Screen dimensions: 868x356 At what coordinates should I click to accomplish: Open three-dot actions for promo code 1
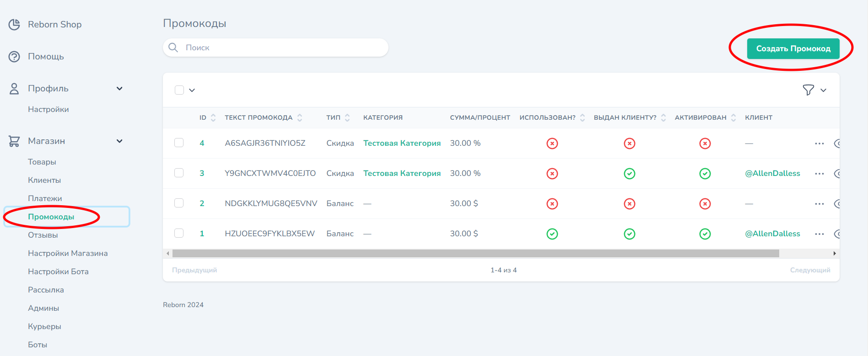point(819,234)
